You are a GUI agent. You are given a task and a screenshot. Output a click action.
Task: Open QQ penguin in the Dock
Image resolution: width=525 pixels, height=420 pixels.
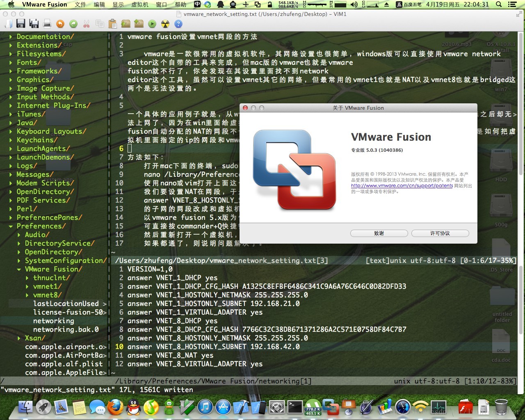coord(133,407)
